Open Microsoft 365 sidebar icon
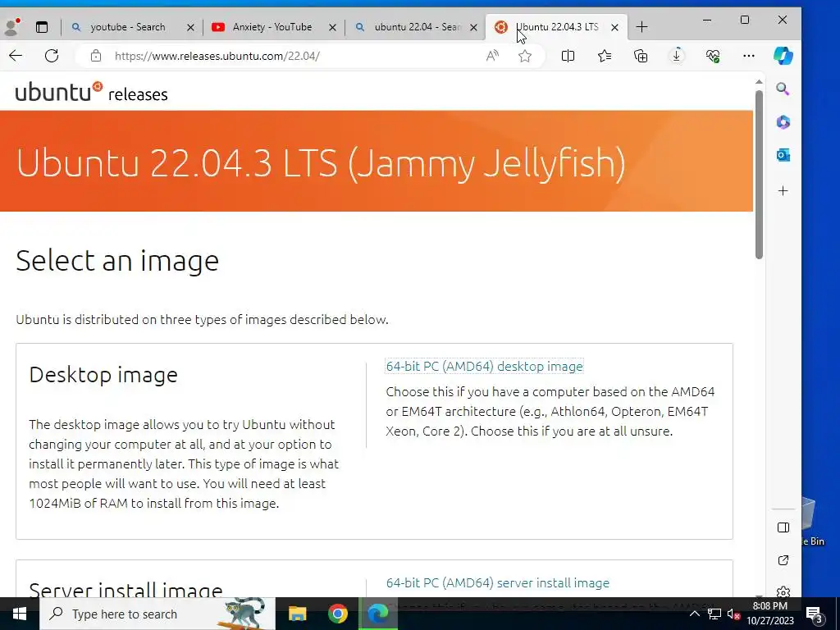 pos(783,122)
